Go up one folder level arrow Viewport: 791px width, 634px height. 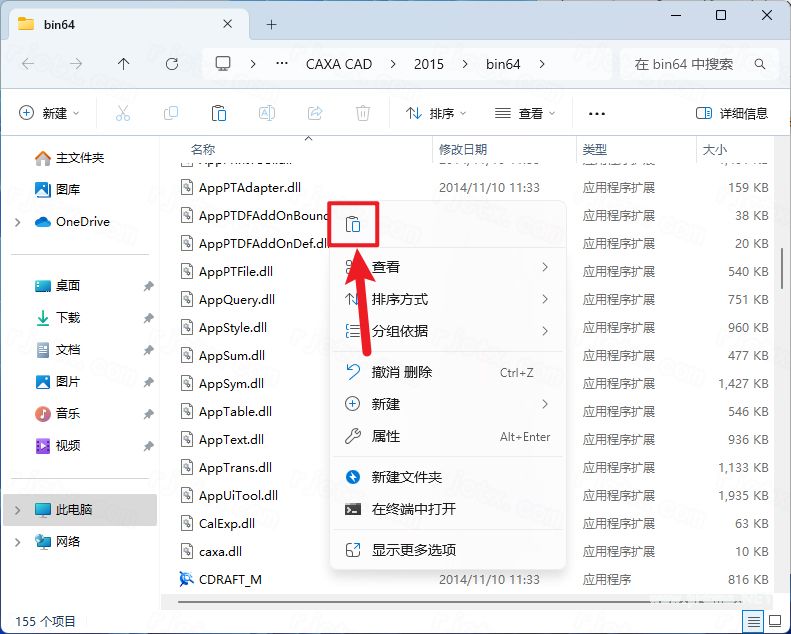(124, 64)
